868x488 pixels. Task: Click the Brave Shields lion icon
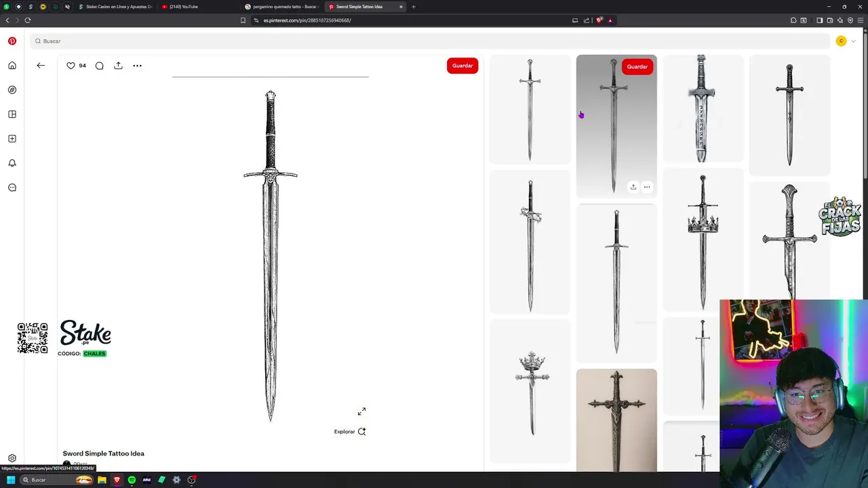(x=599, y=20)
